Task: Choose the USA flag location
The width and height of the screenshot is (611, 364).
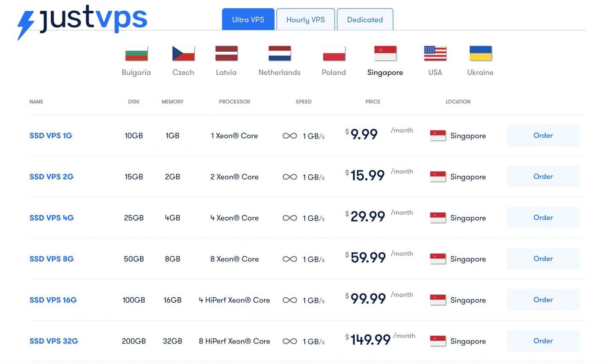Action: tap(435, 53)
